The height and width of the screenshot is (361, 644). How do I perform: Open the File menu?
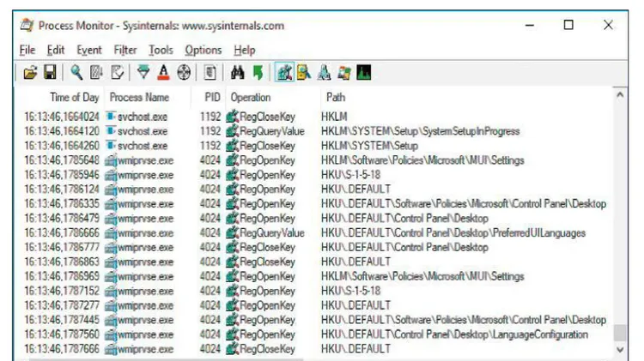point(27,50)
